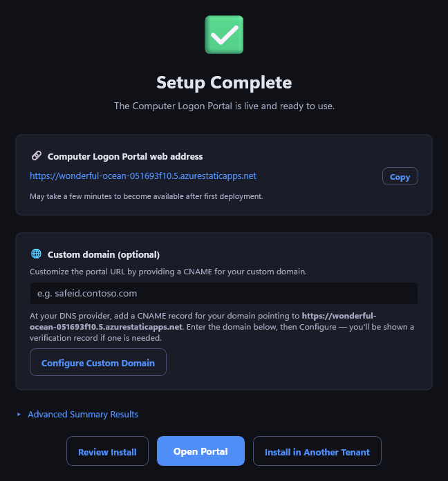Click the Setup Complete heading

coord(224,83)
